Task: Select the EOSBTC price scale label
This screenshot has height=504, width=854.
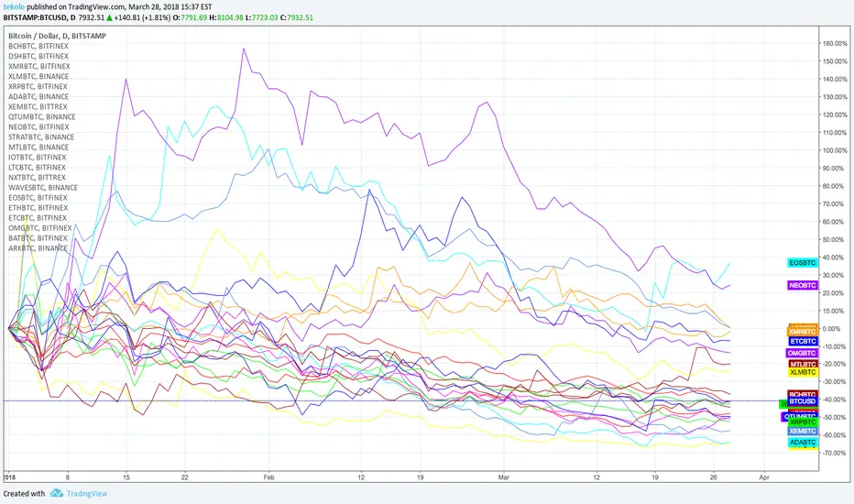Action: (x=803, y=263)
